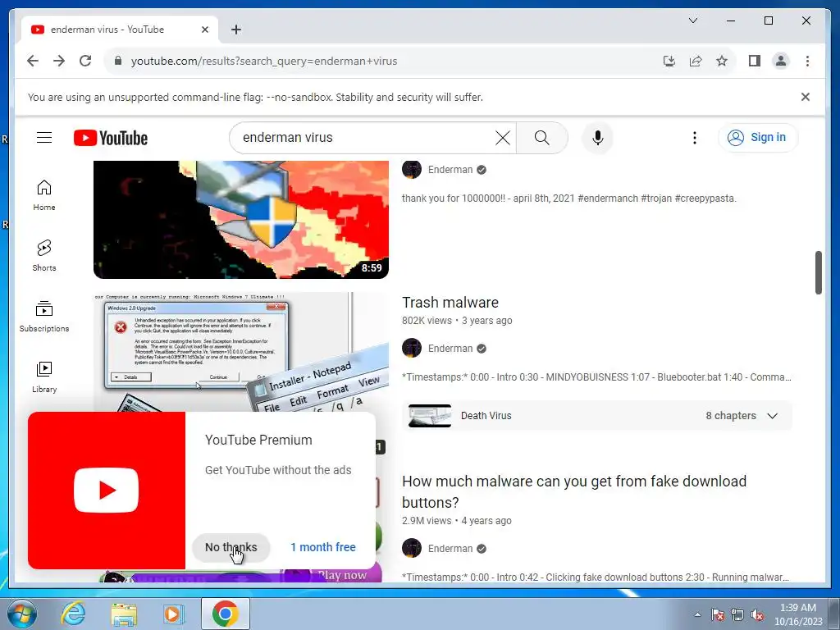Launch Internet Explorer from taskbar
Viewport: 840px width, 630px height.
[x=73, y=614]
